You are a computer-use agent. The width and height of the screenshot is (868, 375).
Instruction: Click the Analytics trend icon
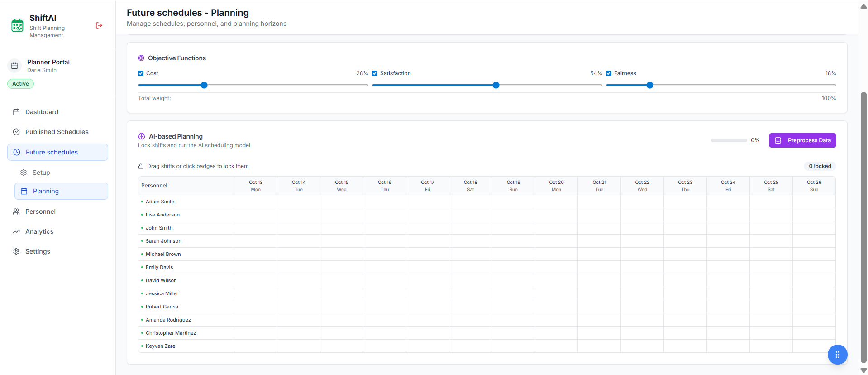click(16, 231)
